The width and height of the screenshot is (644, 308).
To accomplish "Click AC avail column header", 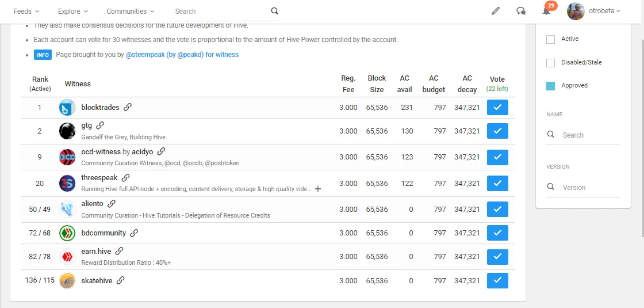I will tap(405, 83).
